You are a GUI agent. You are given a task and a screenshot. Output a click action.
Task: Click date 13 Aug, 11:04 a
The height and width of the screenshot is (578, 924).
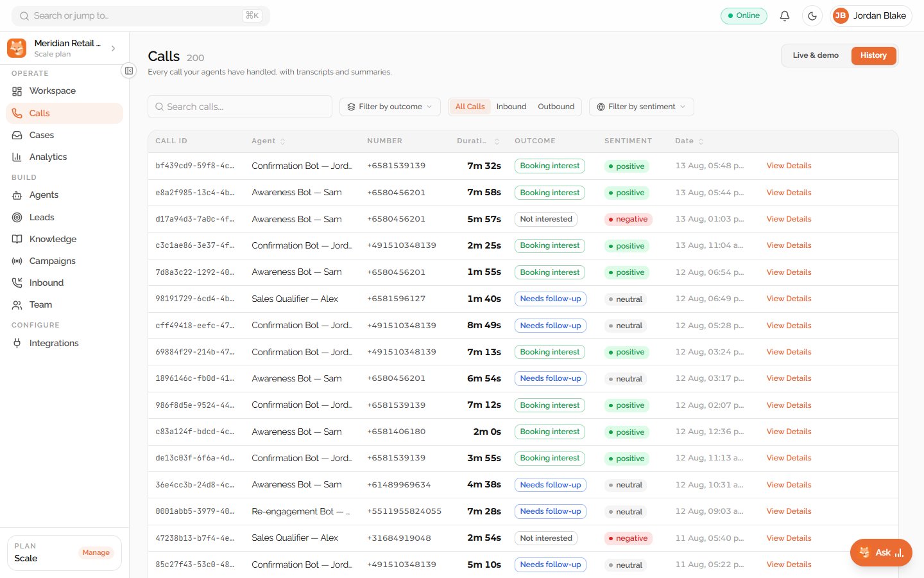click(x=709, y=245)
